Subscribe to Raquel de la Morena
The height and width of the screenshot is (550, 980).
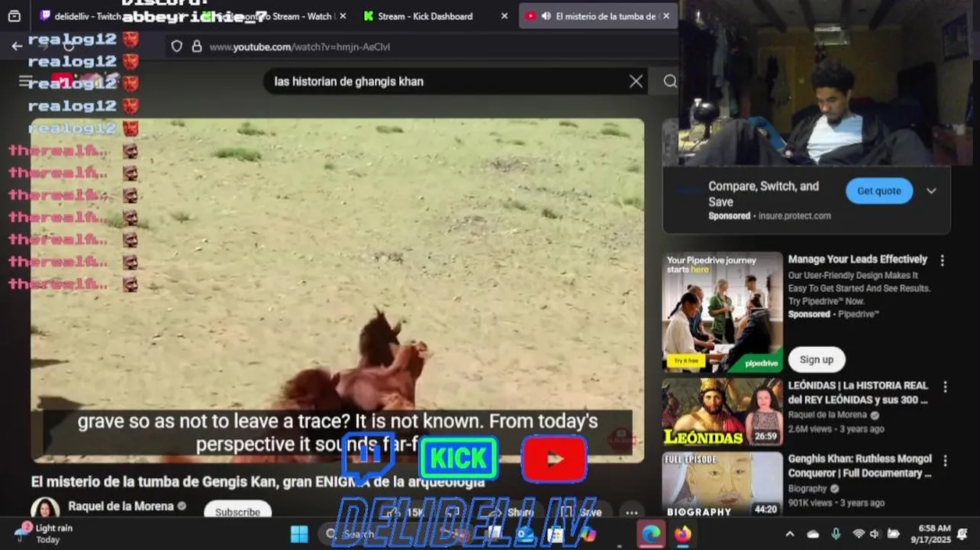coord(237,511)
